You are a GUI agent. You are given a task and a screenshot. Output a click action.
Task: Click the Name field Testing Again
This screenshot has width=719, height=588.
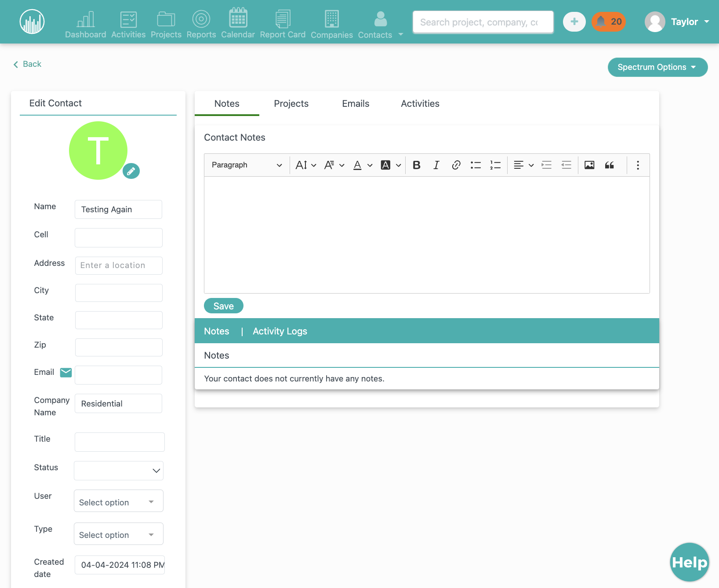click(118, 210)
